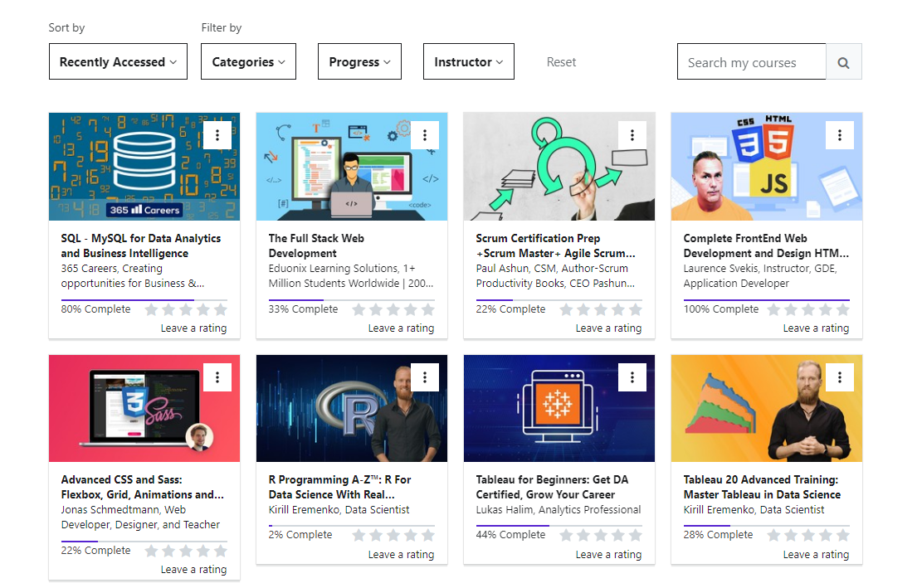Open Full Stack Web Development thumbnail image
Viewport: 922px width, 588px height.
[x=352, y=167]
